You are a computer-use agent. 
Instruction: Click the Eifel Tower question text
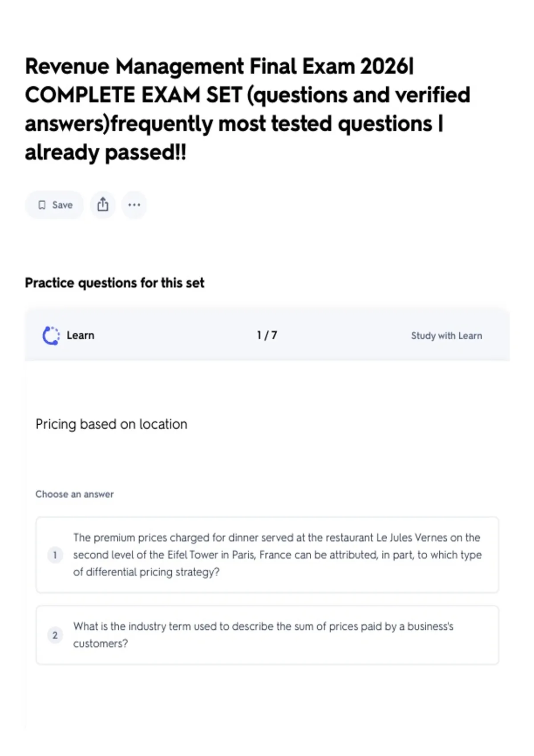click(278, 555)
